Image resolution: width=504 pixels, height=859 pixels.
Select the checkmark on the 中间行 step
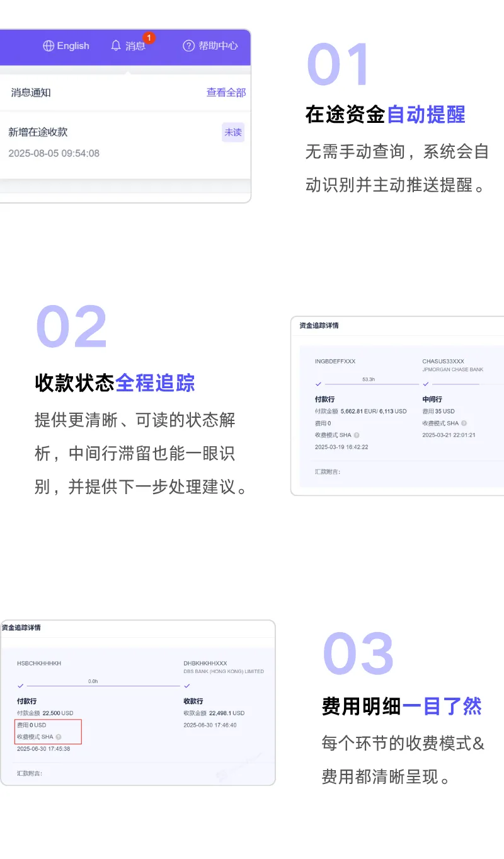tap(427, 383)
